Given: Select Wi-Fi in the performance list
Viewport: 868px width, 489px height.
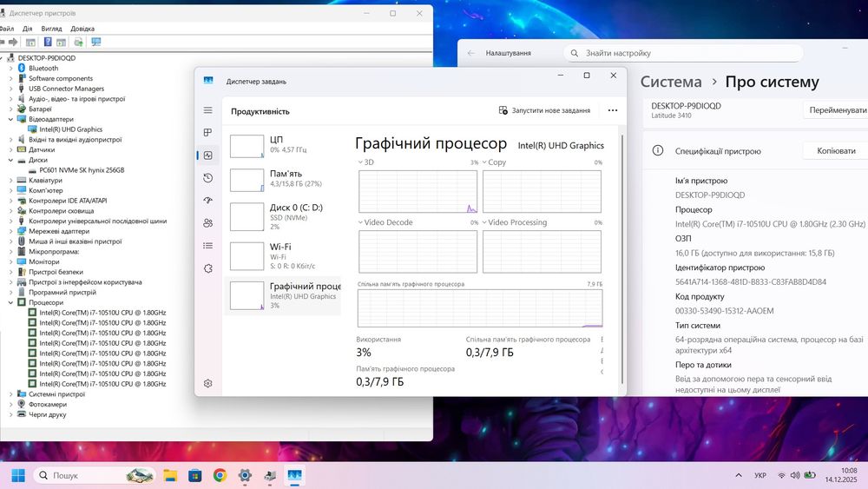Looking at the screenshot, I should pos(283,256).
